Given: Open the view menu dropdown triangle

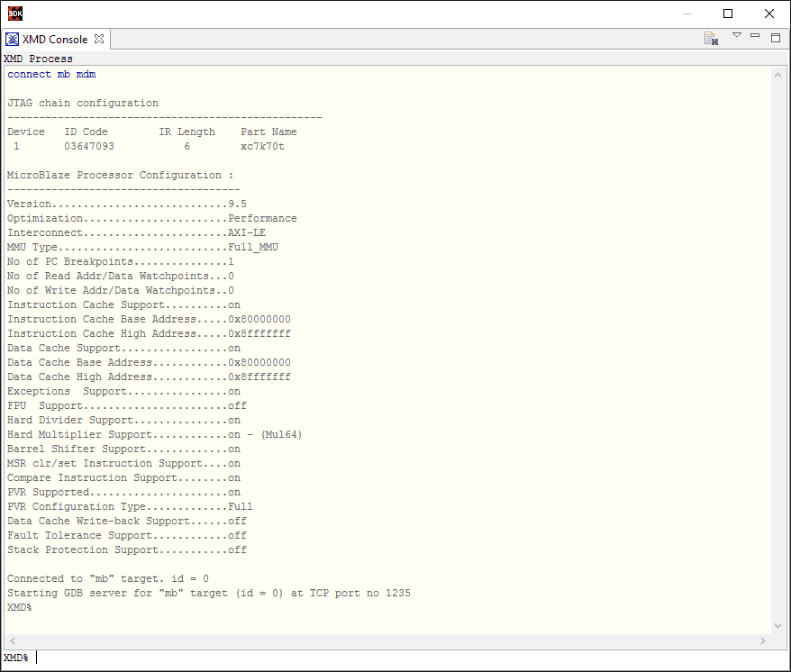Looking at the screenshot, I should coord(737,37).
